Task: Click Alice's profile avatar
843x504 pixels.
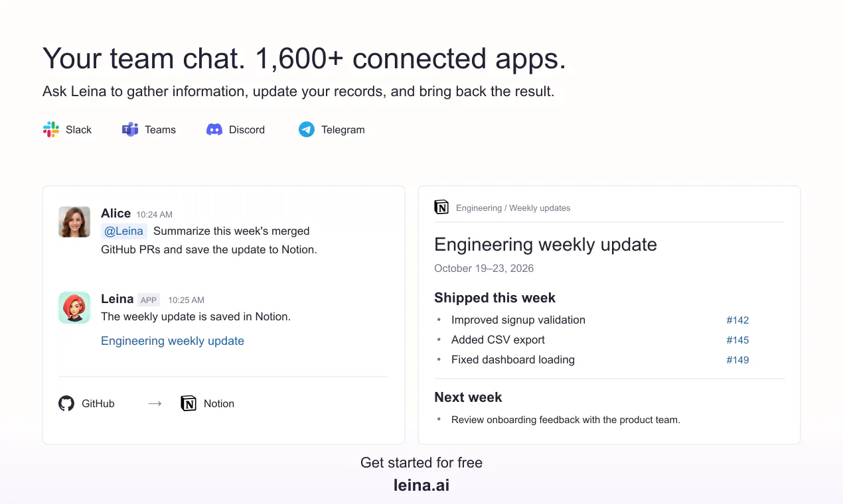Action: [x=74, y=222]
